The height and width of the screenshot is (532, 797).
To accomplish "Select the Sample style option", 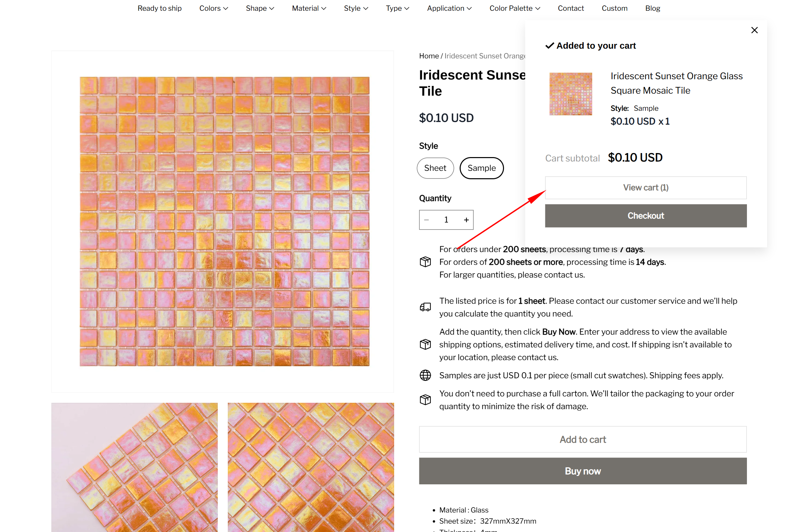I will pos(481,168).
